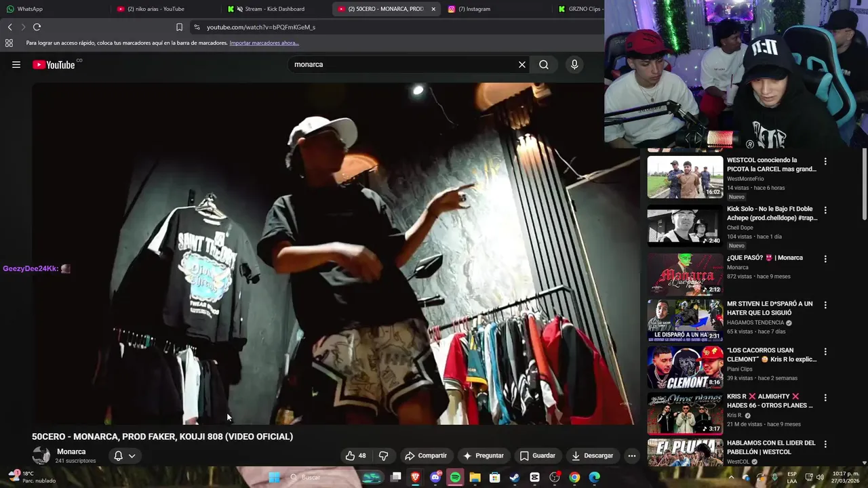Clear the 'monarca' search text

[522, 64]
